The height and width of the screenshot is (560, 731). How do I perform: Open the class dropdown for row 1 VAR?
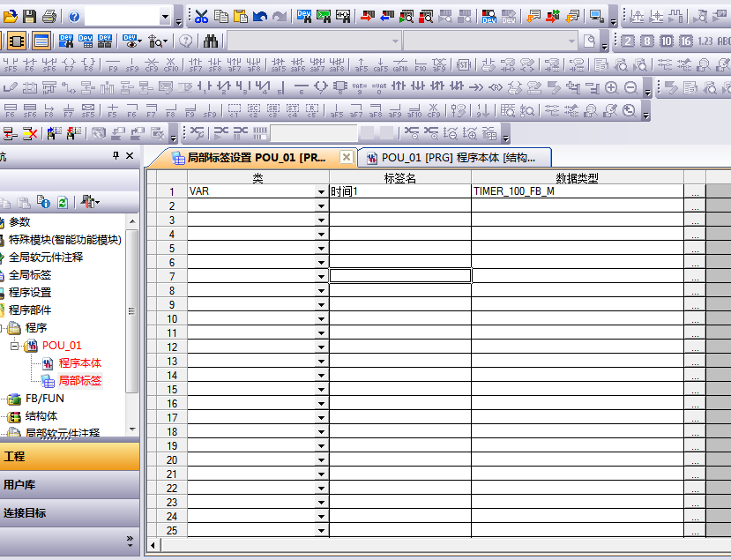321,191
